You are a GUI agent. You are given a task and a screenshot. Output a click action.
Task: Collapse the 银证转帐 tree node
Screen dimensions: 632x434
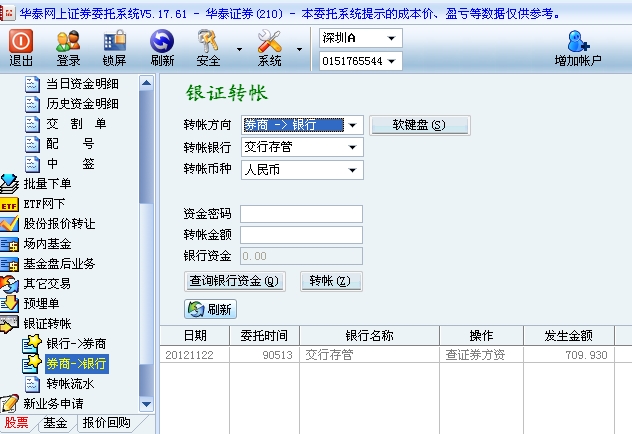coord(36,324)
